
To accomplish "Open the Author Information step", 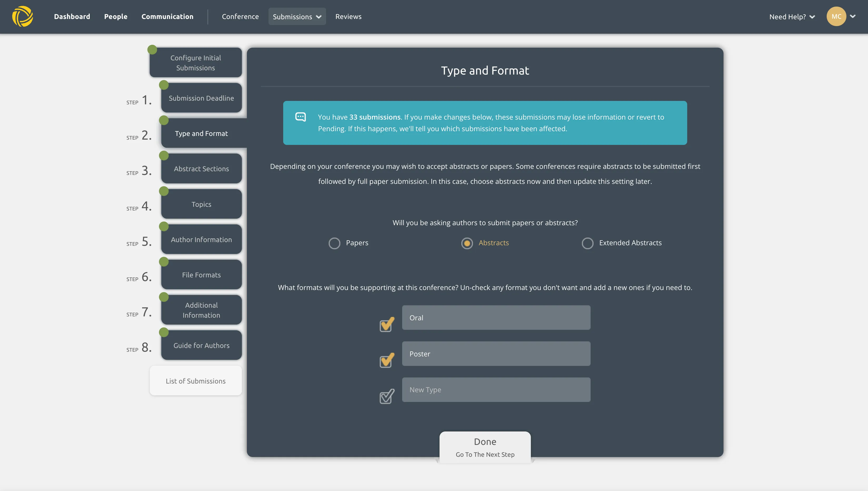I will coord(201,239).
